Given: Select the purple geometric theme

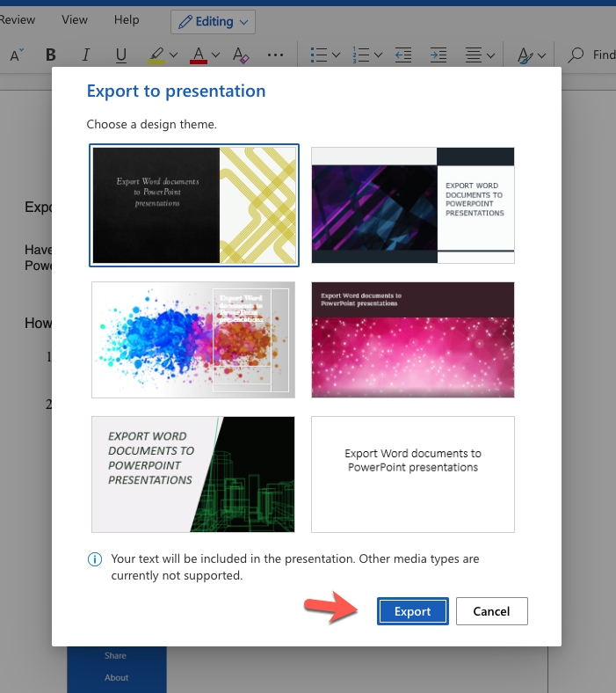Looking at the screenshot, I should [413, 205].
